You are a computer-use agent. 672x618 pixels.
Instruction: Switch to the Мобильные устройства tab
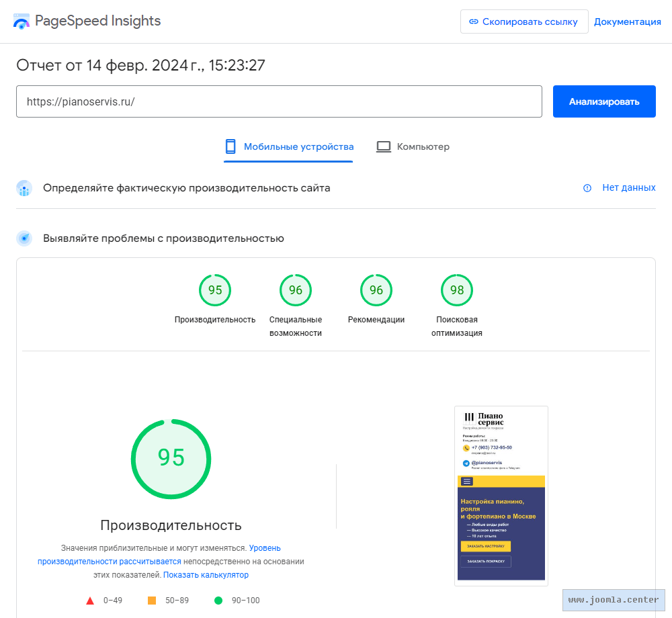pyautogui.click(x=298, y=146)
